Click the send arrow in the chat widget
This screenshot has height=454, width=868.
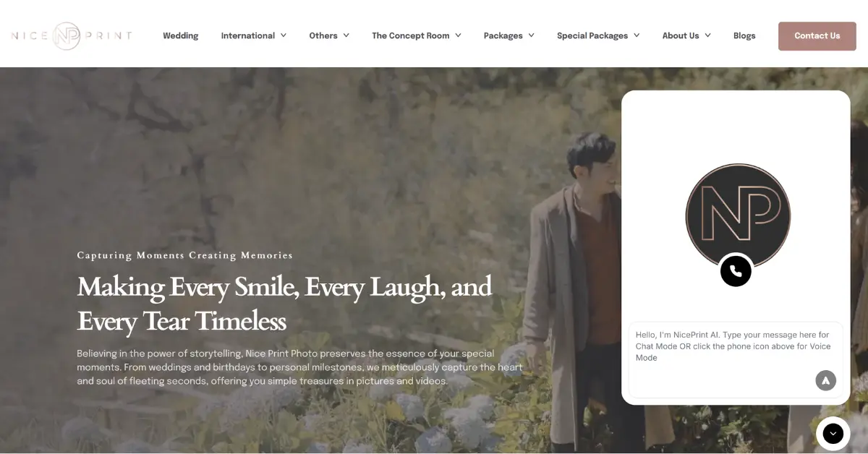pos(825,380)
